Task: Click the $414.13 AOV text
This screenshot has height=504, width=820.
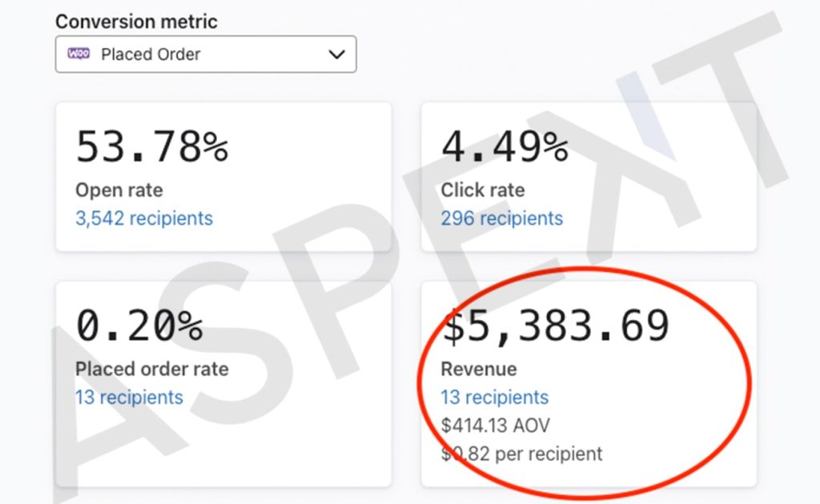Action: 495,426
